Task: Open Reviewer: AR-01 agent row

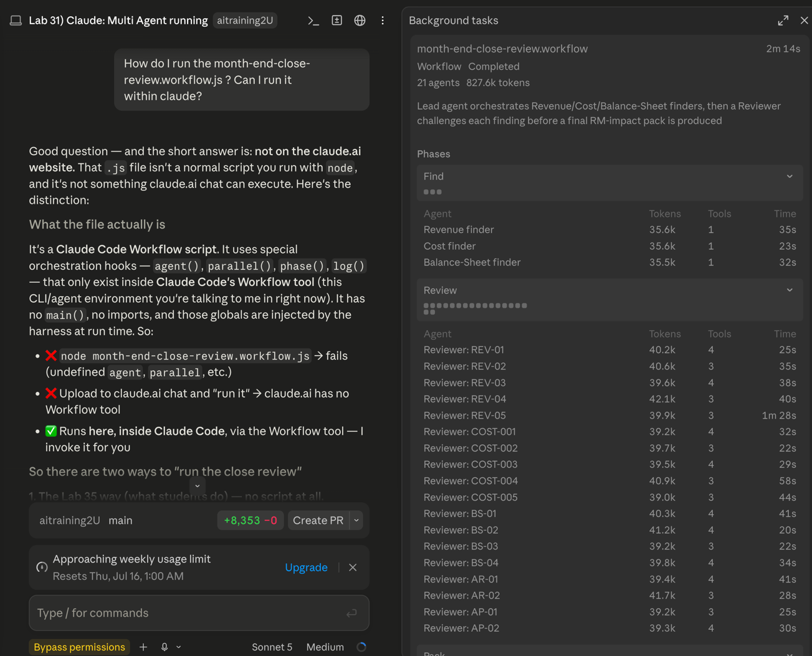Action: click(x=609, y=579)
